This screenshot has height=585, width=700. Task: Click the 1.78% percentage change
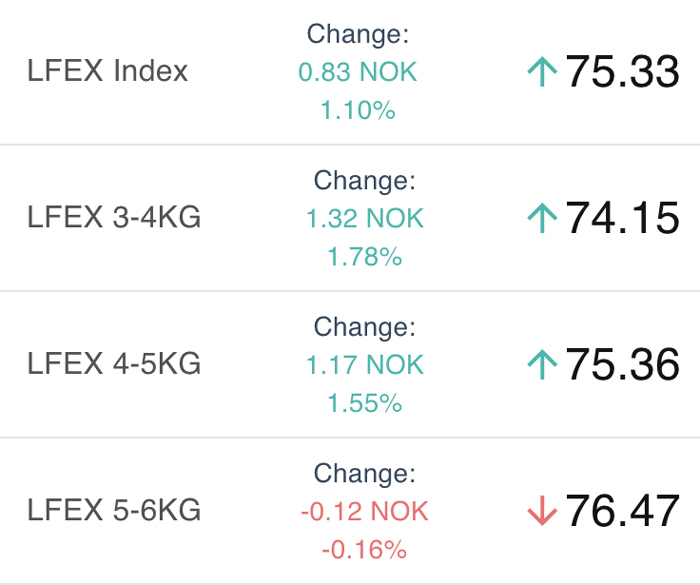(365, 257)
